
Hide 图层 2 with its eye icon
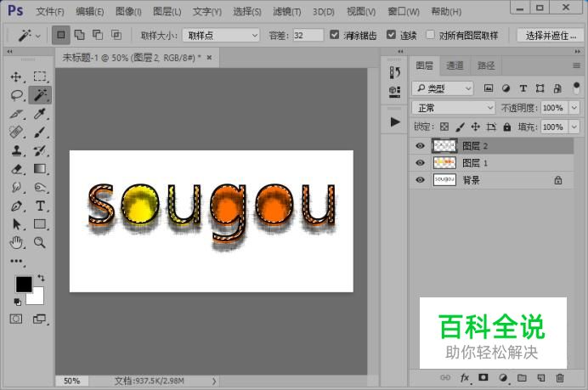tap(420, 146)
